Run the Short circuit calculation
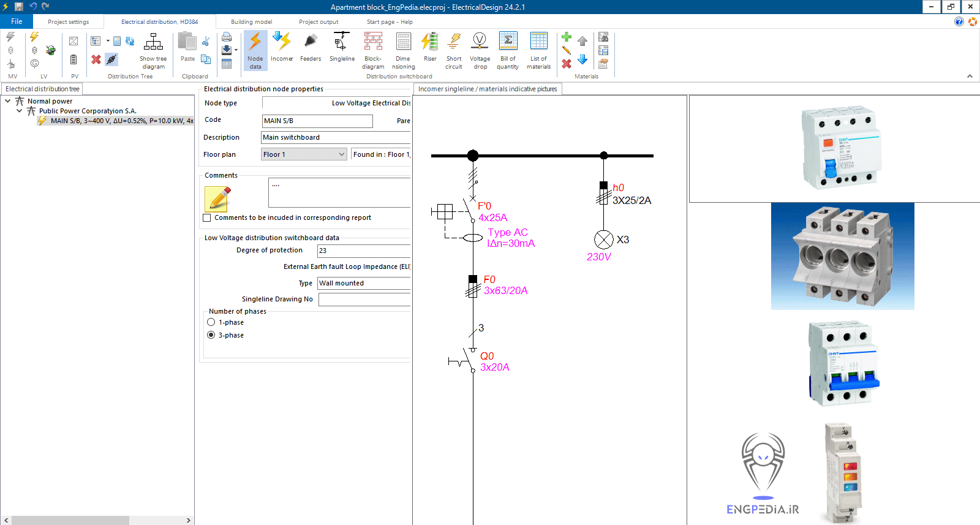Viewport: 980px width, 525px height. coord(454,50)
